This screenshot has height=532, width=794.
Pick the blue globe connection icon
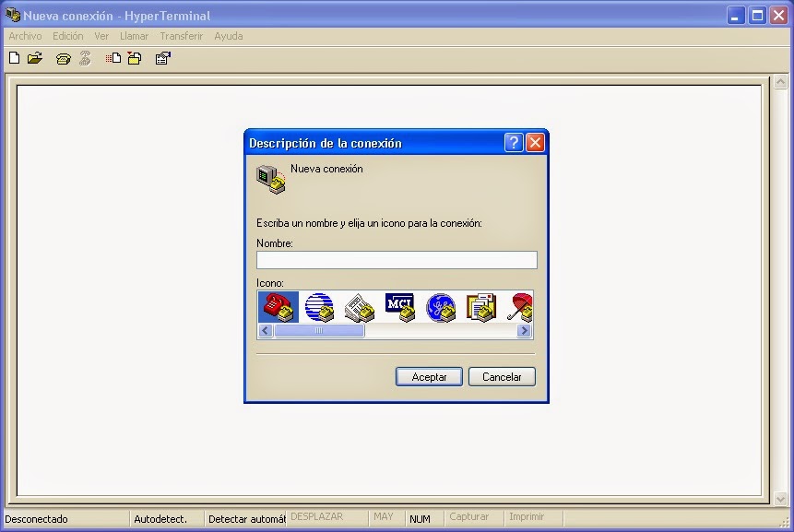click(318, 307)
